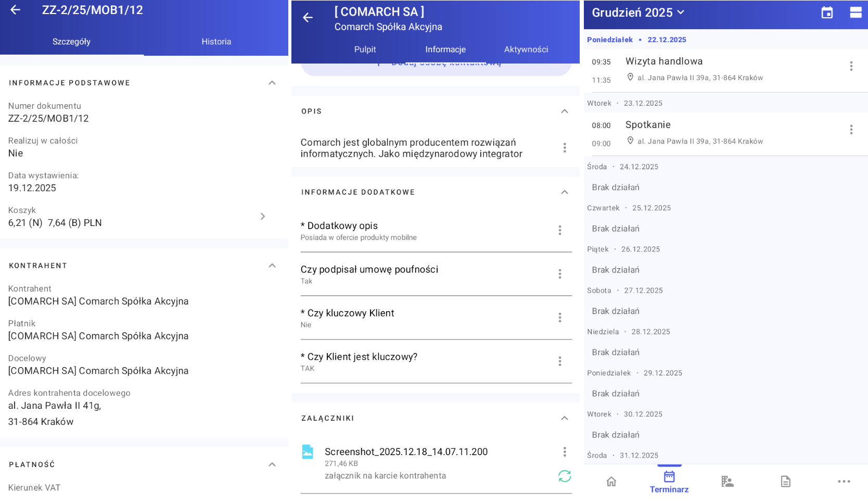Collapse the Informacje dodatkowe section
Image resolution: width=868 pixels, height=502 pixels.
pyautogui.click(x=564, y=192)
